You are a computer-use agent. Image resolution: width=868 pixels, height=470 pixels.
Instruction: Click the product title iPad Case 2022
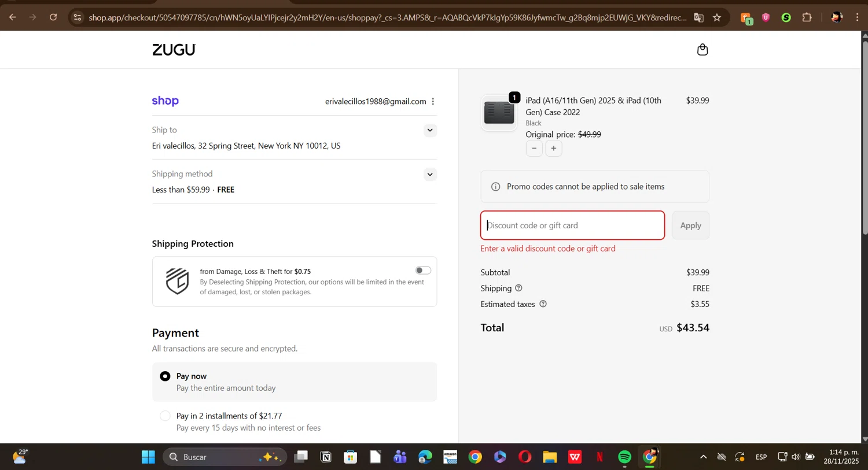(593, 106)
